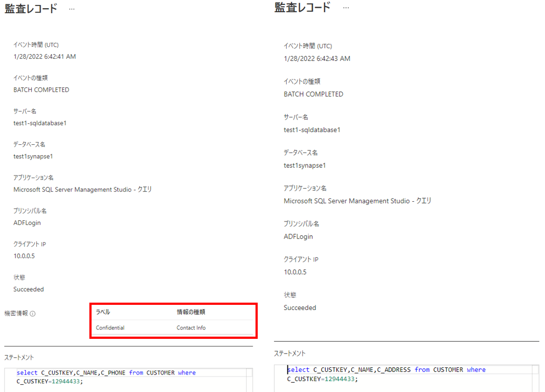The height and width of the screenshot is (392, 545).
Task: Click the ラベル column header
Action: pyautogui.click(x=103, y=312)
